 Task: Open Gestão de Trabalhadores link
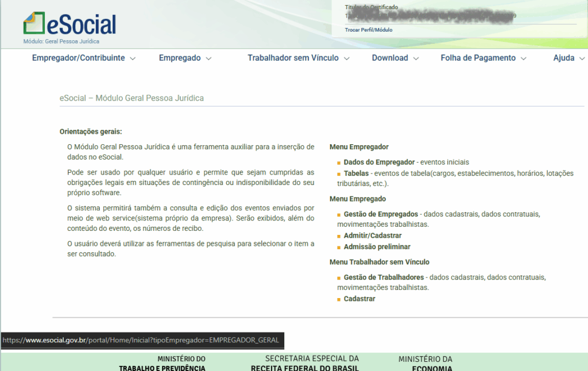pyautogui.click(x=384, y=277)
